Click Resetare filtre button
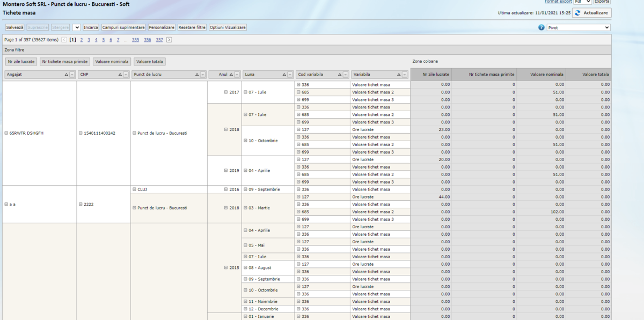This screenshot has width=644, height=320. 192,27
